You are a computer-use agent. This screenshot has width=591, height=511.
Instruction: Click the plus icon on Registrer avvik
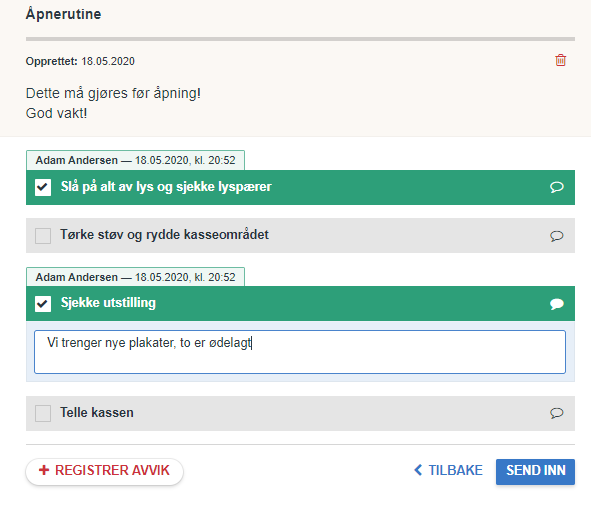click(x=44, y=470)
